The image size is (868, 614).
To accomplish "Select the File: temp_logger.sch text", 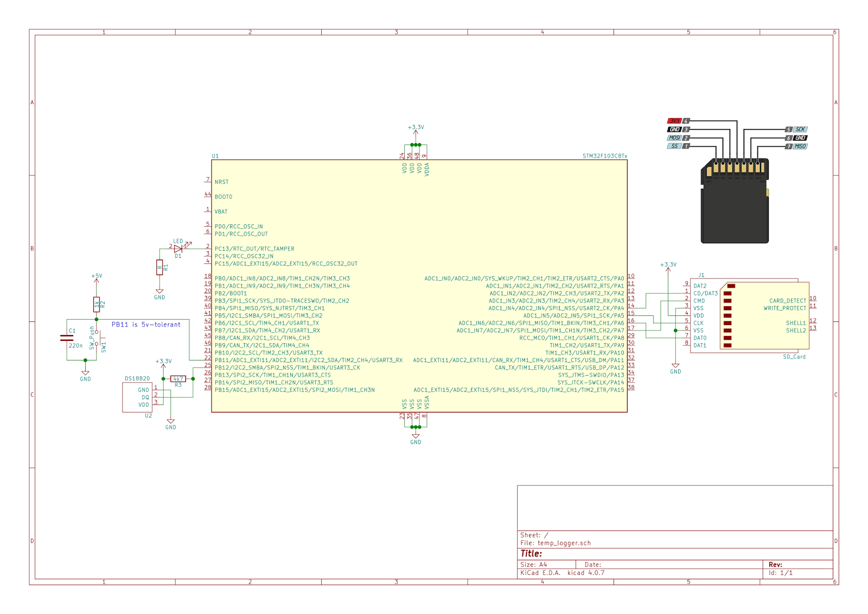I will (x=555, y=542).
